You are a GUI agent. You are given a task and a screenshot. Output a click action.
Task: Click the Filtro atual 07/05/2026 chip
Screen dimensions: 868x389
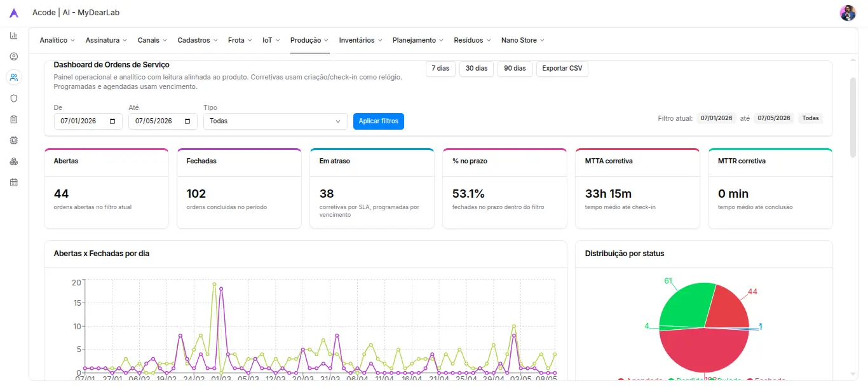click(774, 118)
